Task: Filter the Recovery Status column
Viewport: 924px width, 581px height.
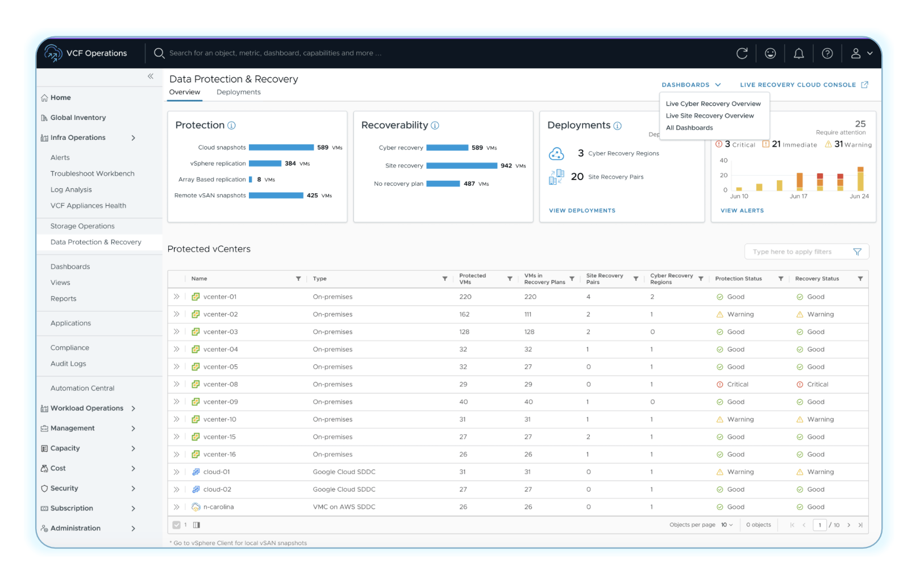Action: click(x=860, y=279)
